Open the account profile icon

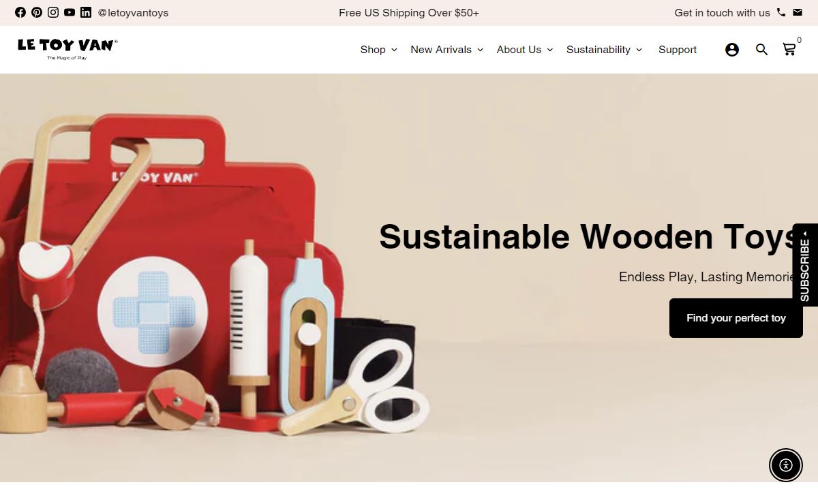pyautogui.click(x=732, y=49)
